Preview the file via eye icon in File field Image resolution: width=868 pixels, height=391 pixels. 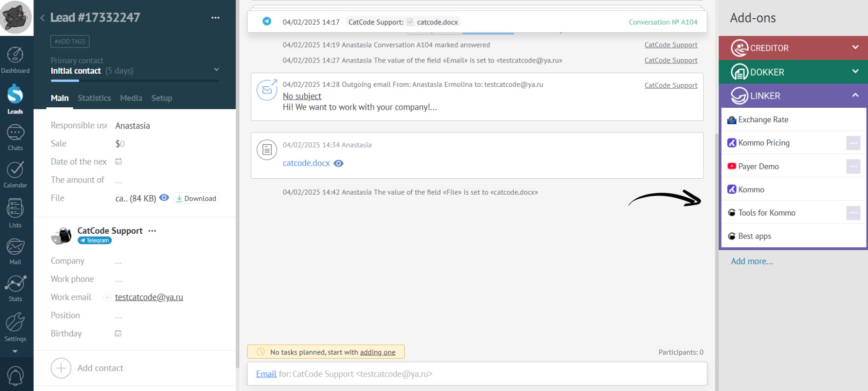[x=164, y=198]
